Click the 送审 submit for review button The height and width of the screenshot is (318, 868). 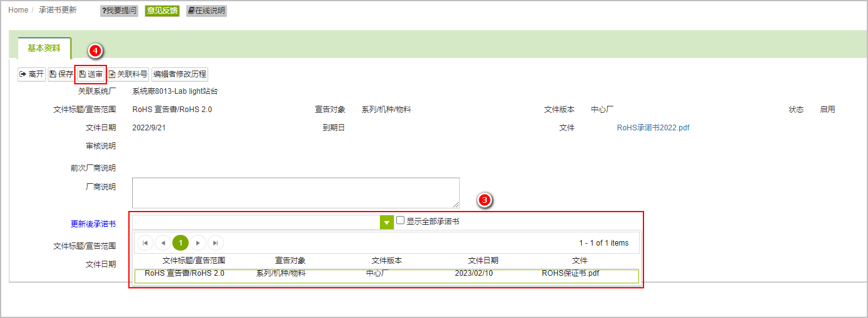(x=91, y=74)
